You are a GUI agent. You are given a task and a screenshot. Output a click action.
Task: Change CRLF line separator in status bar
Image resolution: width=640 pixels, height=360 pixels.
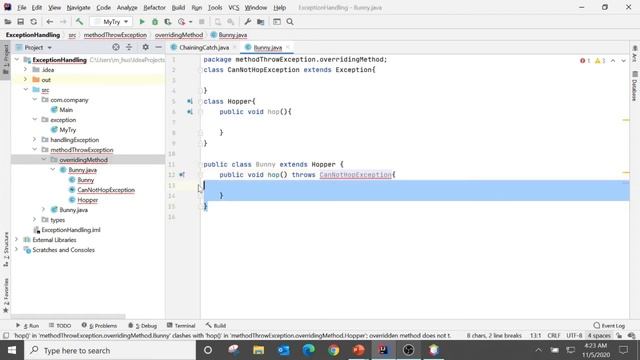click(553, 336)
